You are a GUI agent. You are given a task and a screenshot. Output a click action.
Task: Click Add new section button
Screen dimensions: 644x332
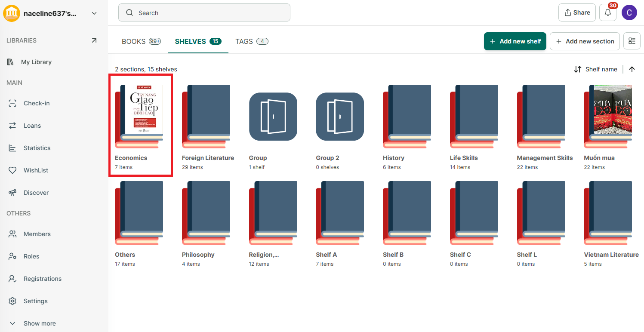pyautogui.click(x=585, y=41)
